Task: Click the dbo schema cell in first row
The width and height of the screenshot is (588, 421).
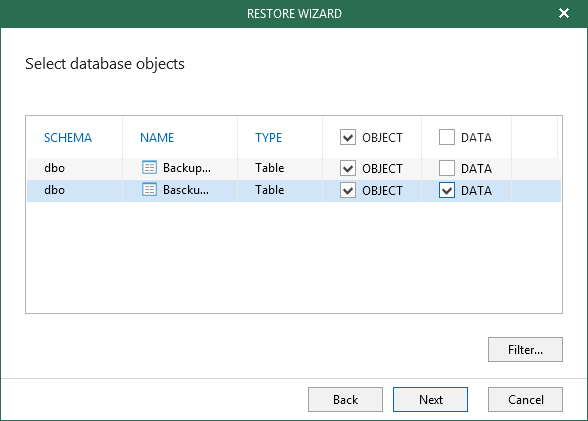Action: [x=54, y=168]
